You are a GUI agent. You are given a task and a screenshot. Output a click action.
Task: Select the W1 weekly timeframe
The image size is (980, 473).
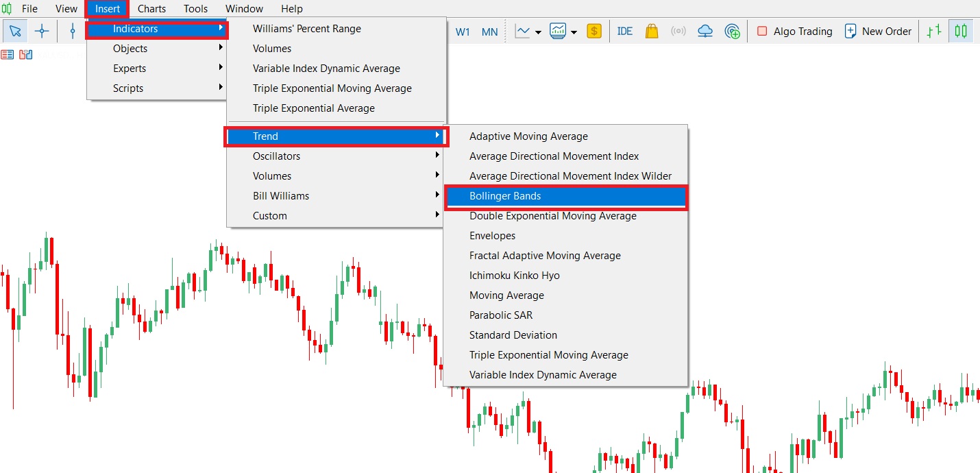click(x=463, y=32)
